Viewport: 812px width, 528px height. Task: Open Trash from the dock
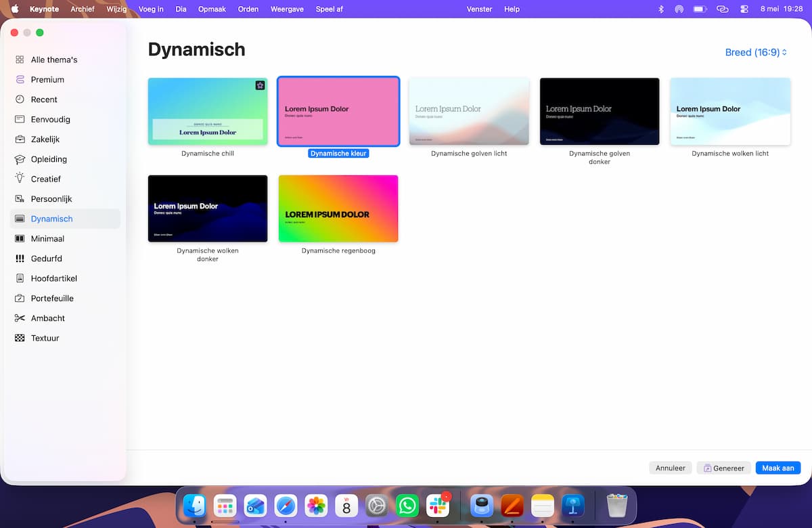point(617,505)
